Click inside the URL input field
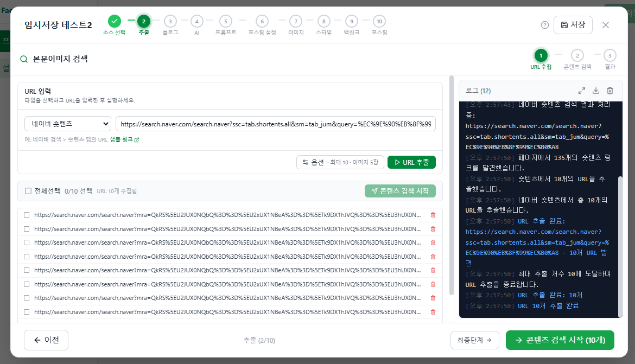 tap(271, 124)
